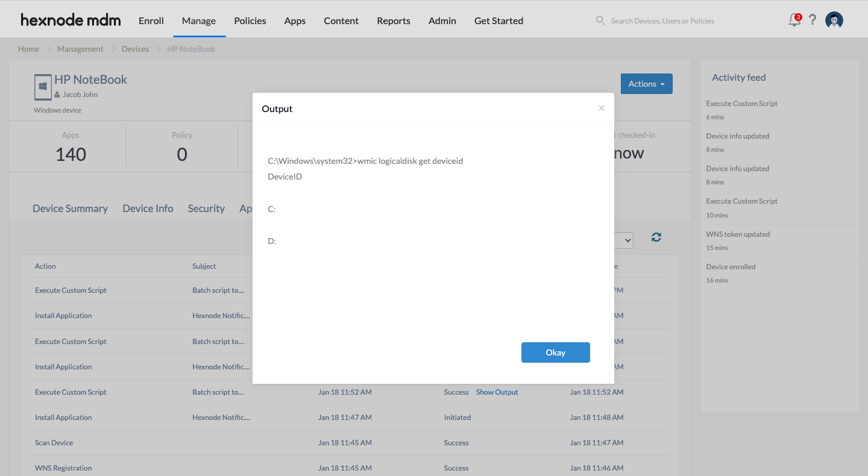Open the Actions dropdown button
This screenshot has height=476, width=868.
pyautogui.click(x=646, y=84)
